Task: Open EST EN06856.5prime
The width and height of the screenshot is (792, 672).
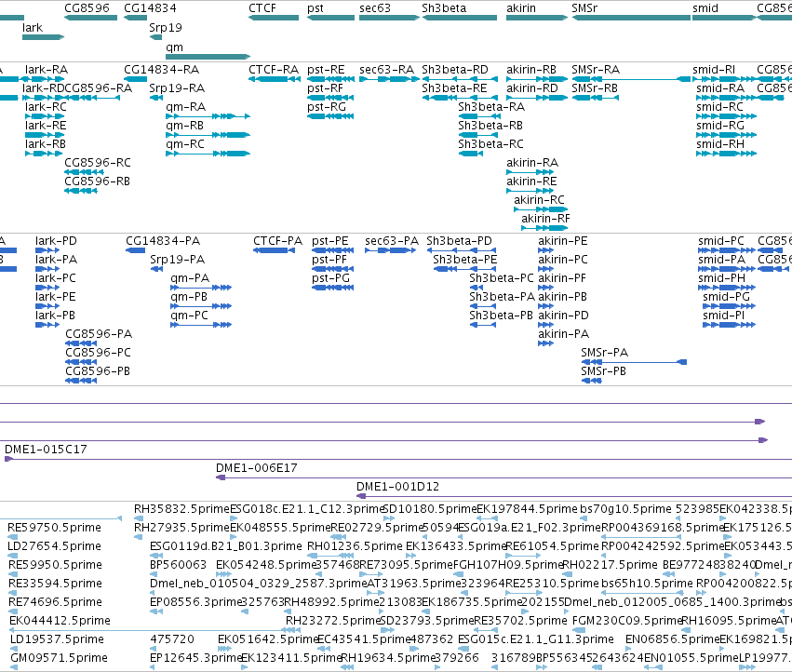Action: coord(672,639)
